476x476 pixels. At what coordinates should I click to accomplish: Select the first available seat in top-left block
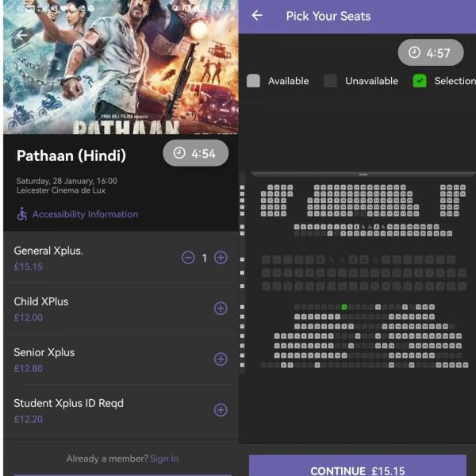[271, 187]
